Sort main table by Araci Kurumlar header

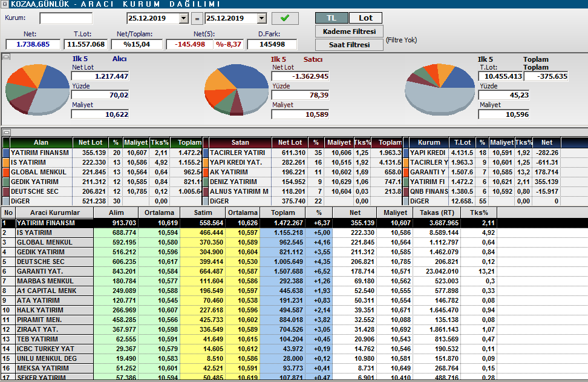click(55, 212)
